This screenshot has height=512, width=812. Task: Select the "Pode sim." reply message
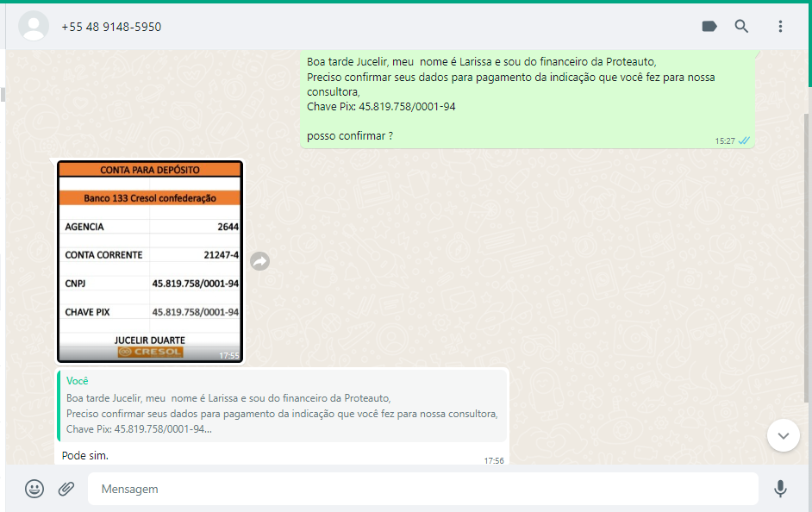[x=85, y=455]
